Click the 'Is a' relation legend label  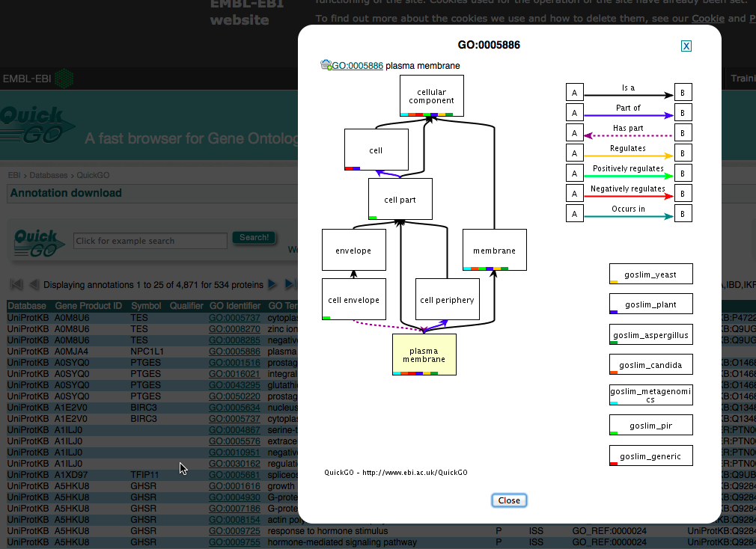628,88
